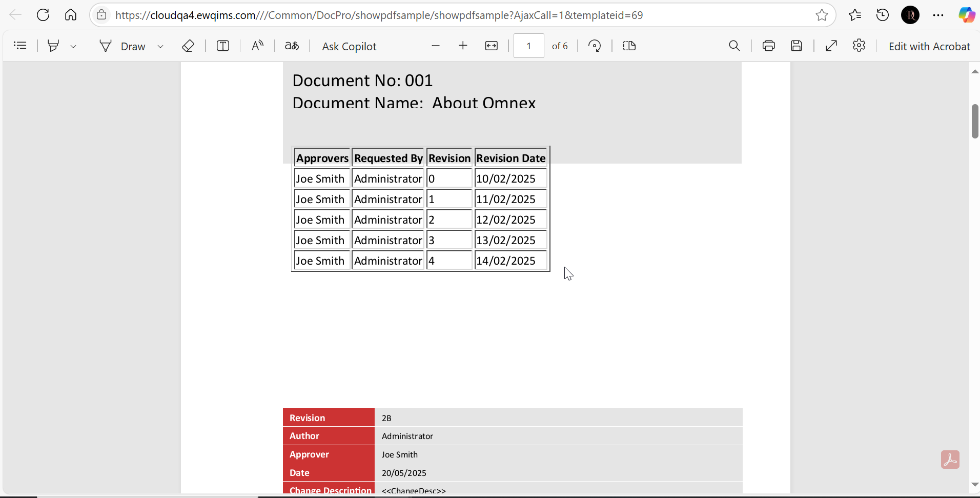
Task: Click the red Approver label
Action: coord(309,454)
